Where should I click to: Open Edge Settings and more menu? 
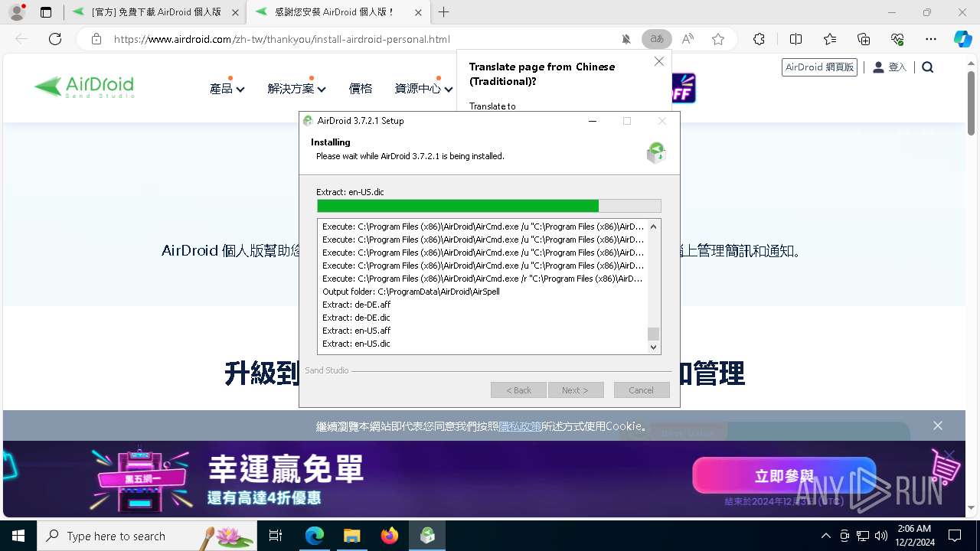point(931,39)
